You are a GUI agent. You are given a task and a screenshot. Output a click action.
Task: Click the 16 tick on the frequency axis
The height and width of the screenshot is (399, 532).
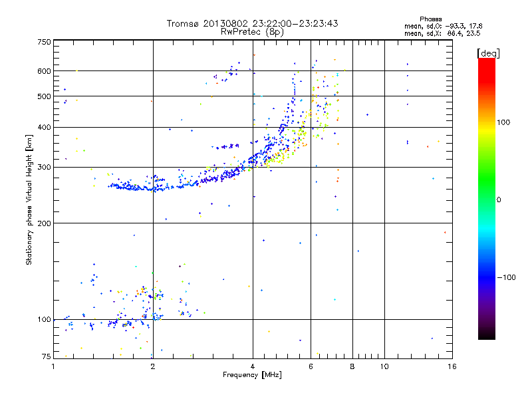(452, 366)
